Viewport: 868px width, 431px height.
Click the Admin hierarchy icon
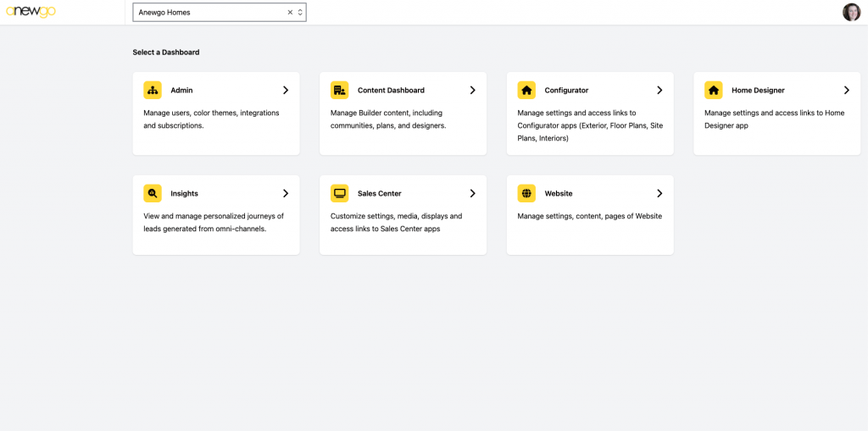click(x=153, y=91)
